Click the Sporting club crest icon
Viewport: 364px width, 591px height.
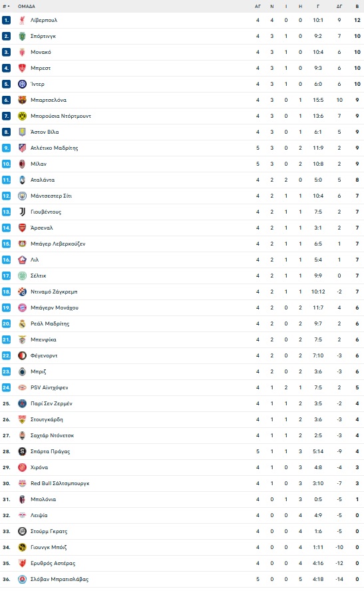click(x=22, y=36)
